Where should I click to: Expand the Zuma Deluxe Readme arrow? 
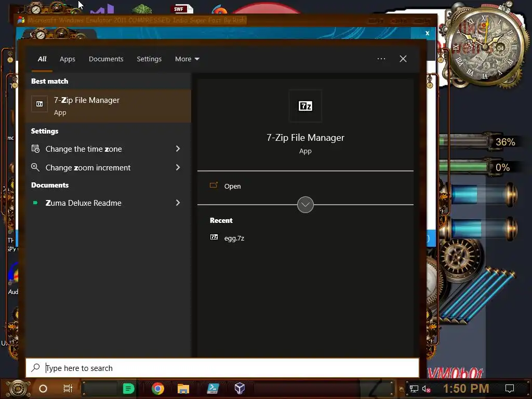pyautogui.click(x=178, y=203)
